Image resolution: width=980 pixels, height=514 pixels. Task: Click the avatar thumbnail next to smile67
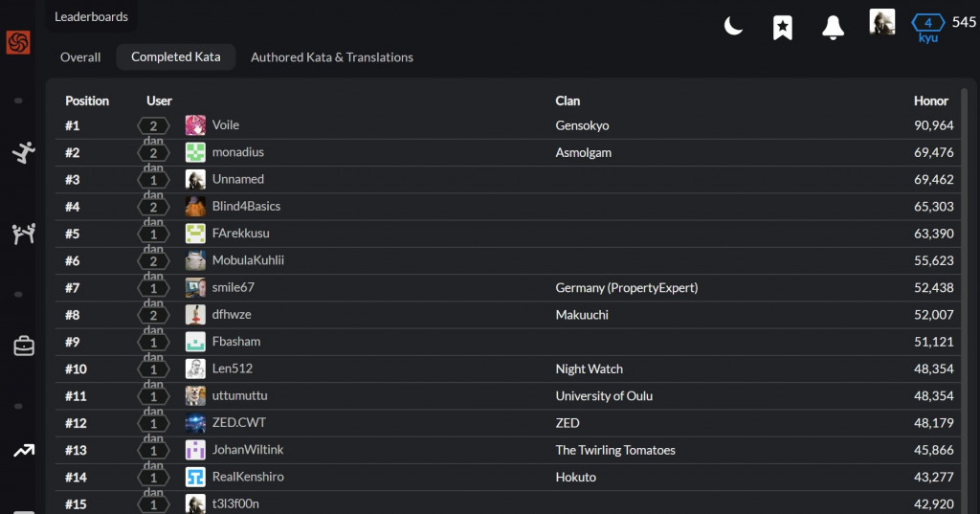click(195, 287)
